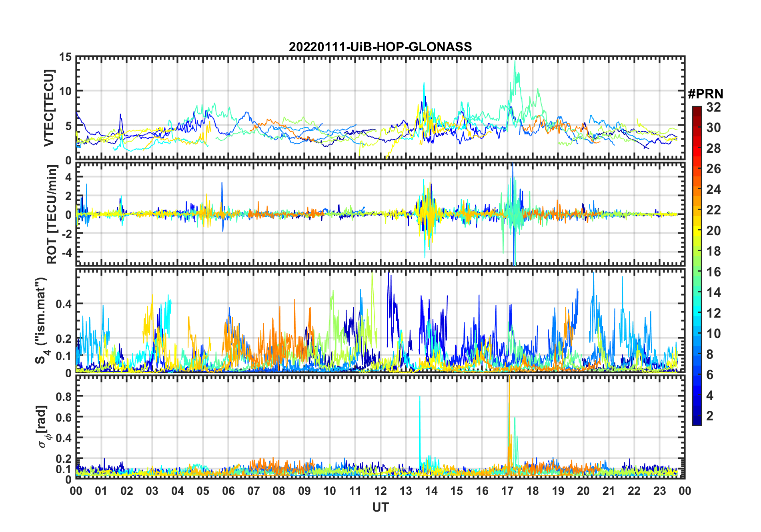
Task: Select the VTEC[TECU] y-axis label
Action: coord(49,108)
